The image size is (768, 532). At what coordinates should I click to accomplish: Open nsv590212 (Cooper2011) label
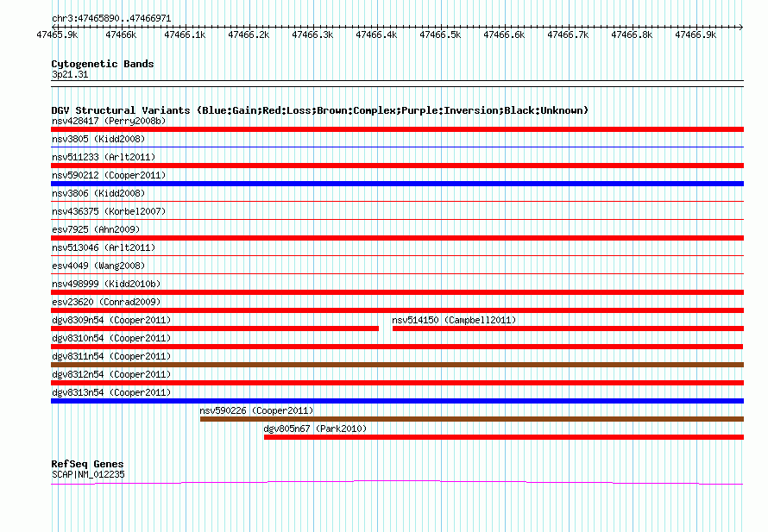pyautogui.click(x=109, y=175)
